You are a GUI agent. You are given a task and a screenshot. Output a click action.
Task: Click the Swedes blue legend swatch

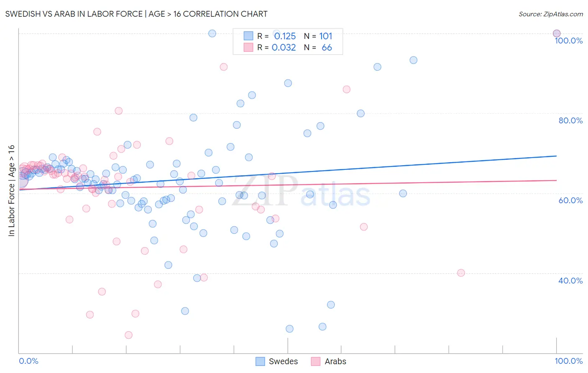(x=260, y=361)
